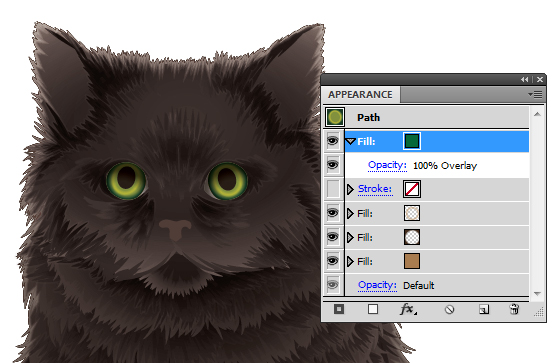Click the panel scrollbar up arrow
558x363 pixels.
point(537,114)
